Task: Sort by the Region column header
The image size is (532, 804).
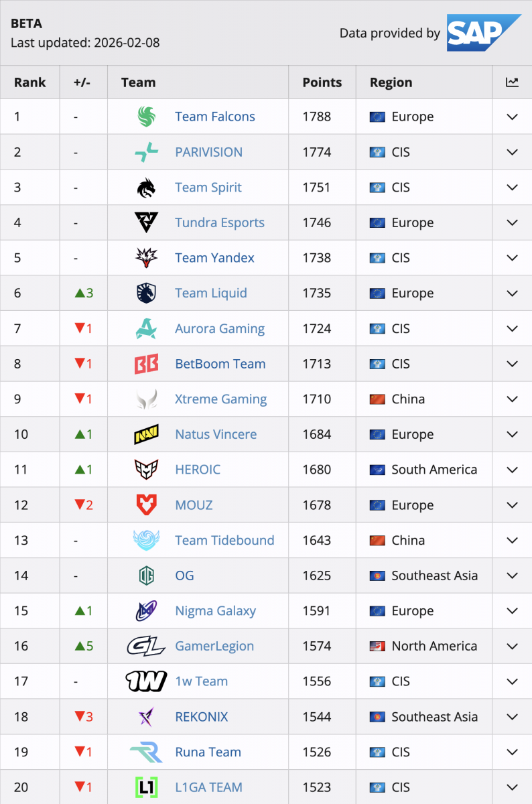Action: click(x=391, y=82)
